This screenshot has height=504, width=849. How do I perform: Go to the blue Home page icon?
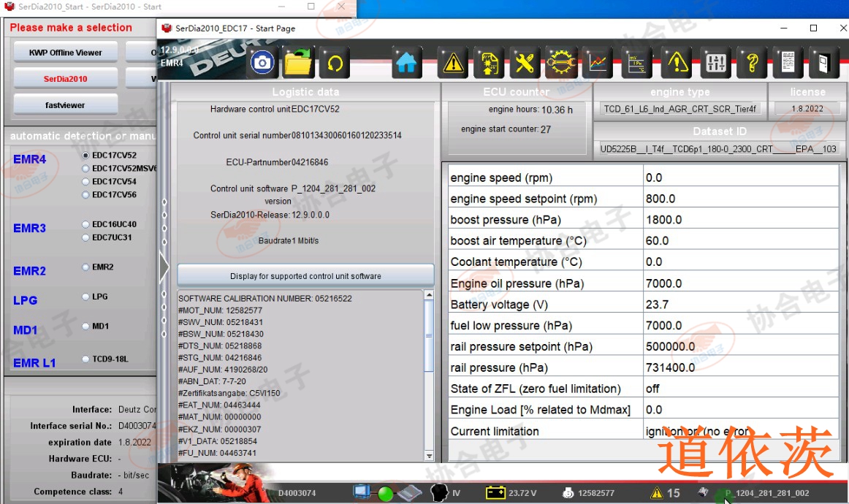[x=406, y=63]
